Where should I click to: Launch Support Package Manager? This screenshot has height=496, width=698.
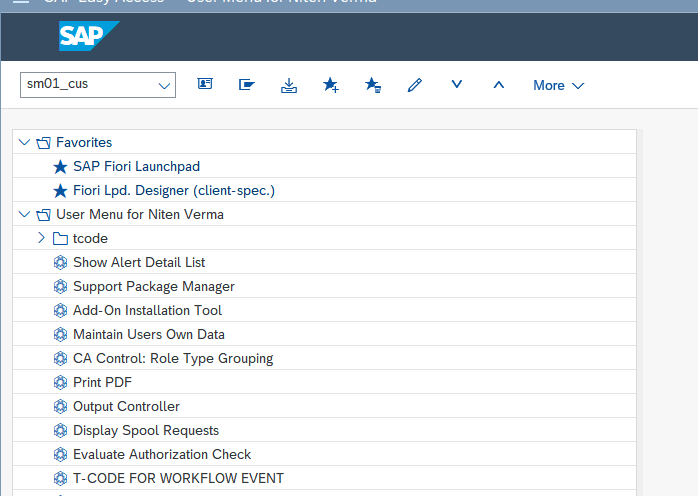153,286
